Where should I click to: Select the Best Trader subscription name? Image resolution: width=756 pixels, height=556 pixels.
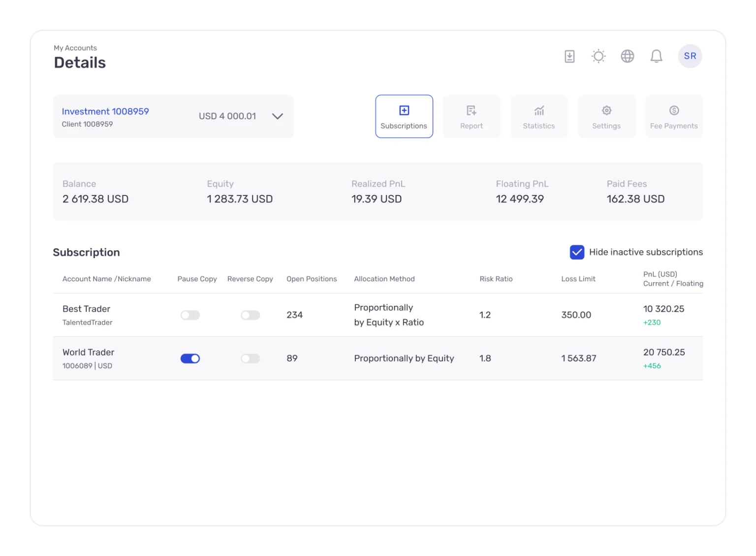(86, 309)
